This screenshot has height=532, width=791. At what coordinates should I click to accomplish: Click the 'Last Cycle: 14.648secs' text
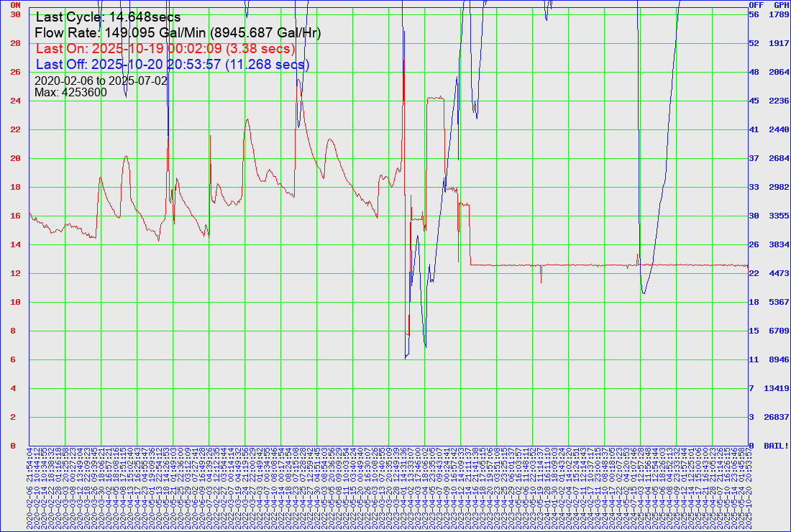(x=108, y=17)
